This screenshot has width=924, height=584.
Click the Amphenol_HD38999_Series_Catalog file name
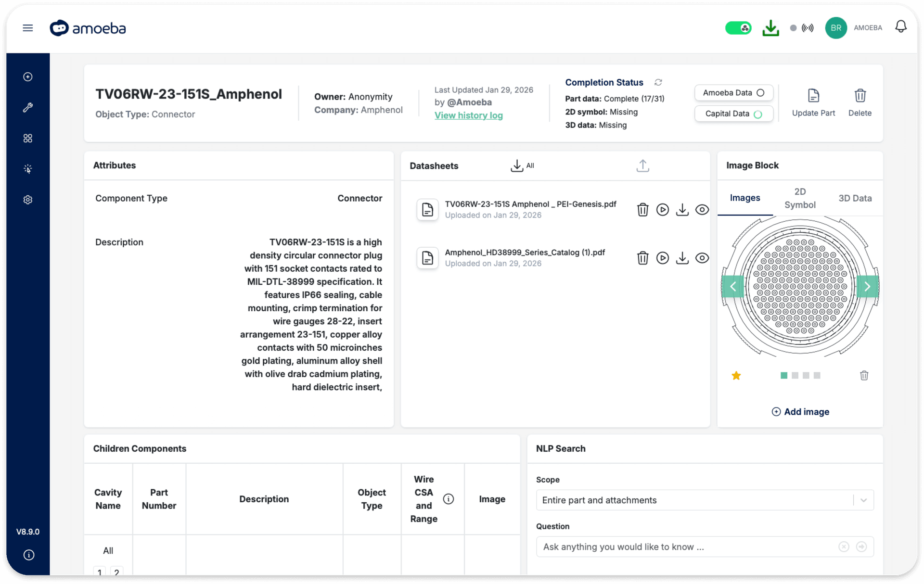point(525,252)
